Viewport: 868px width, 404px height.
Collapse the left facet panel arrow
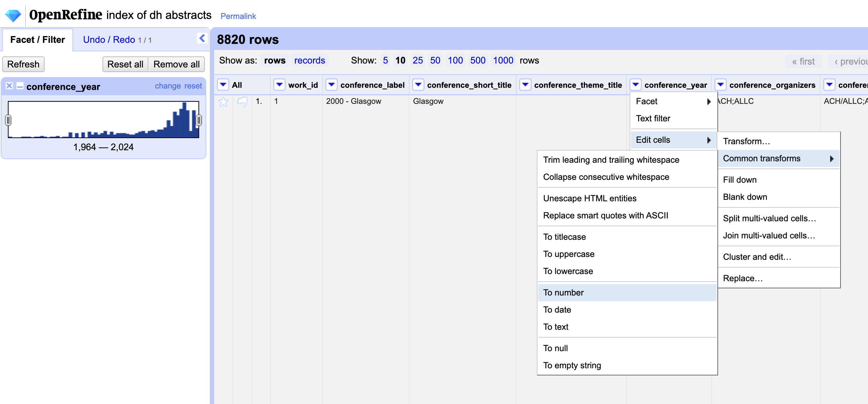tap(202, 38)
